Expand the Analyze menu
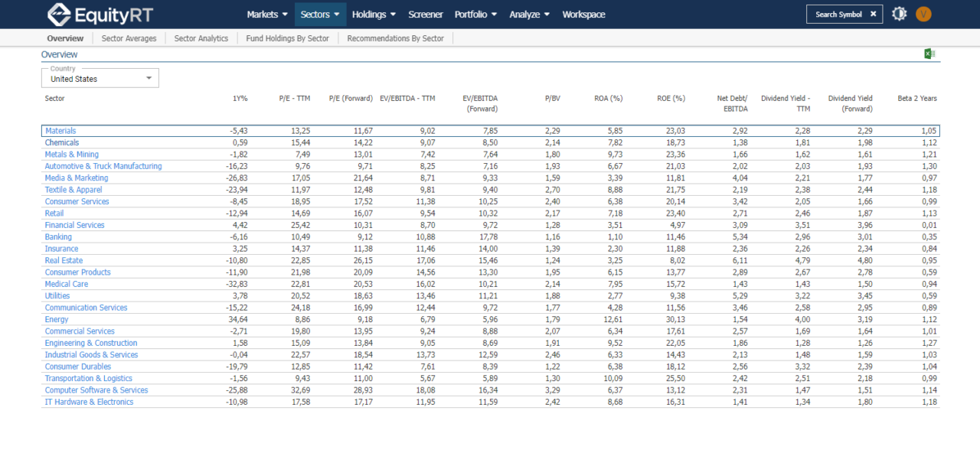 (x=530, y=15)
